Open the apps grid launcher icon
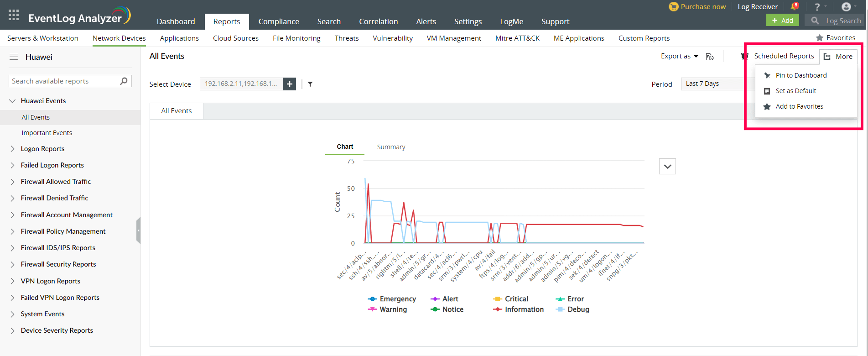 tap(14, 15)
